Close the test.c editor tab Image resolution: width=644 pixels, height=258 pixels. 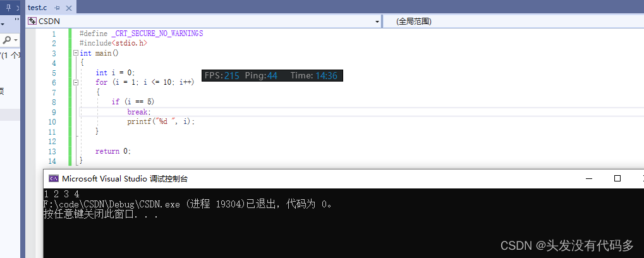tap(68, 8)
